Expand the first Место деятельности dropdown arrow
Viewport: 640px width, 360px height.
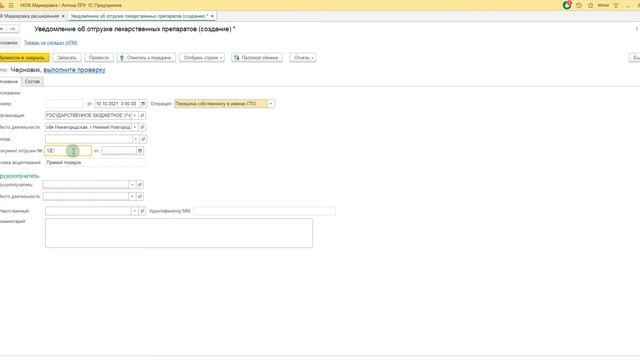tap(135, 127)
